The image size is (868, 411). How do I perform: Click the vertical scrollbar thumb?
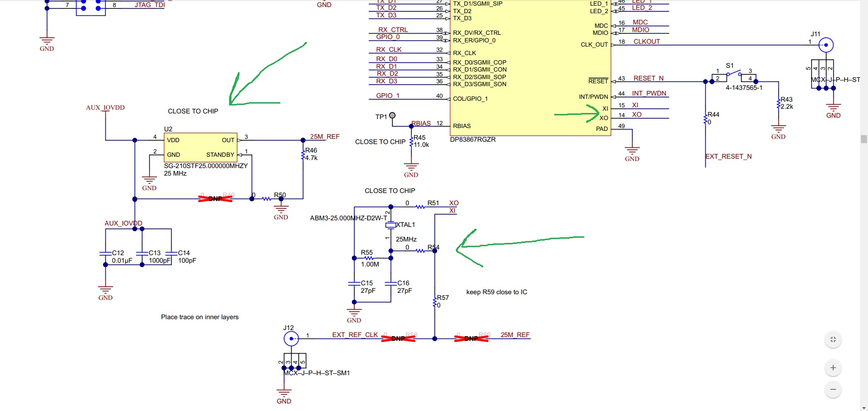point(864,139)
